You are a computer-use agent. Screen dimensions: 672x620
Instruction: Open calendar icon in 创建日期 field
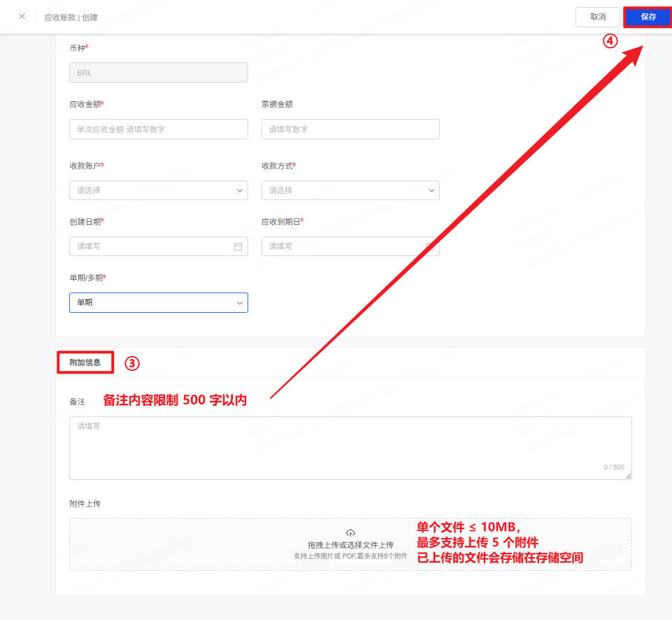(238, 246)
